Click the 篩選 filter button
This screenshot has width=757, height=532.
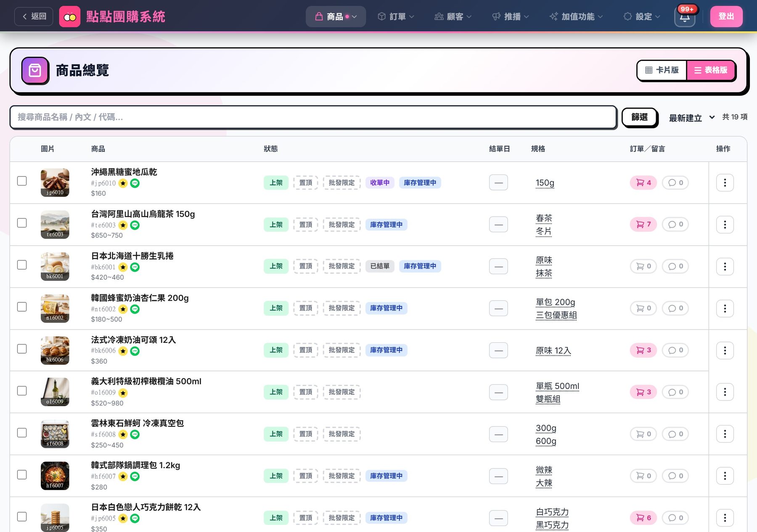[639, 117]
